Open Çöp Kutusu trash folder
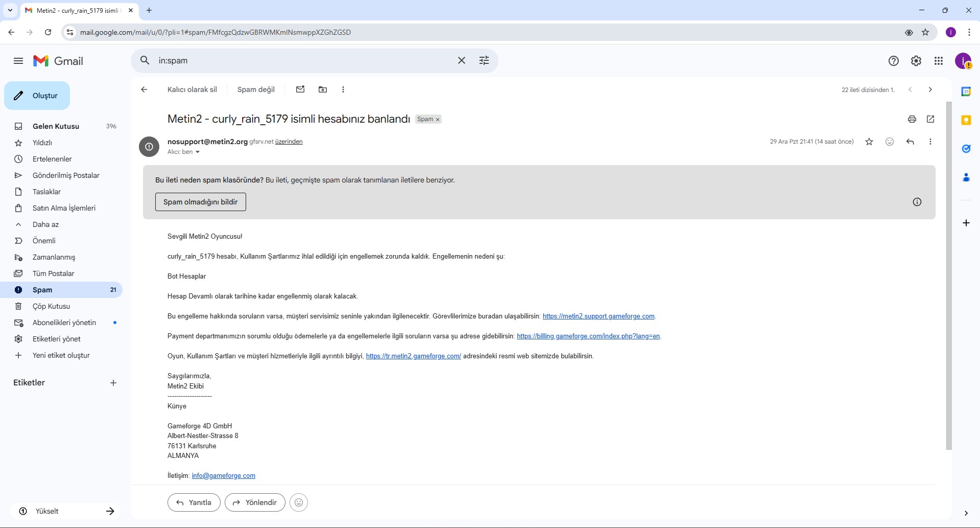Viewport: 980px width, 528px height. click(61, 306)
